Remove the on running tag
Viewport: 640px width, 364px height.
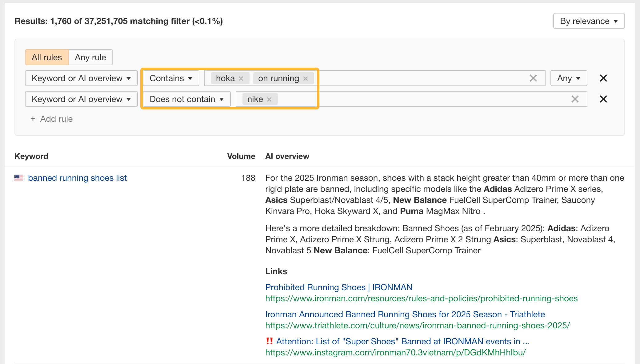(306, 78)
